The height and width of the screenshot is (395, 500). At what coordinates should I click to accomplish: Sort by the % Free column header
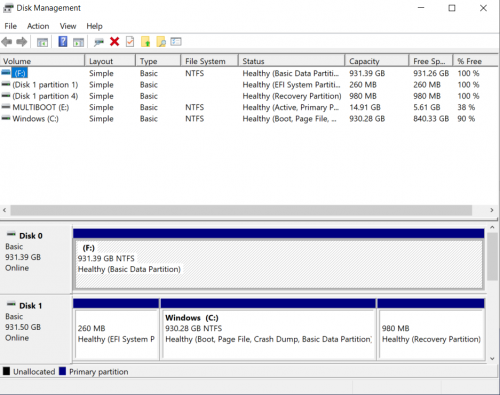click(476, 61)
